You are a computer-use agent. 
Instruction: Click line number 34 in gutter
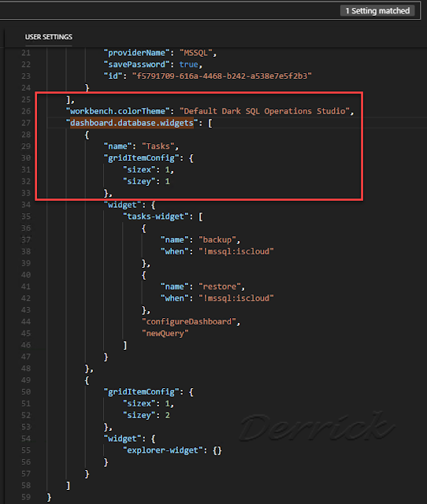(26, 205)
